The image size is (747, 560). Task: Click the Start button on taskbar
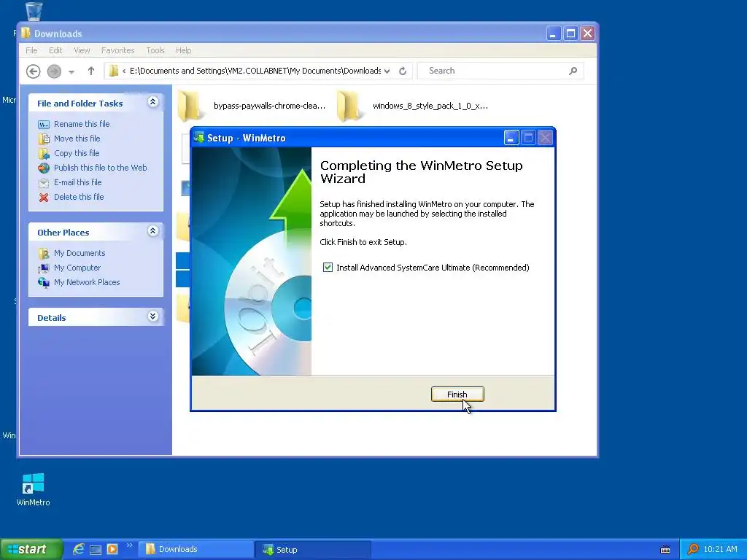(31, 549)
